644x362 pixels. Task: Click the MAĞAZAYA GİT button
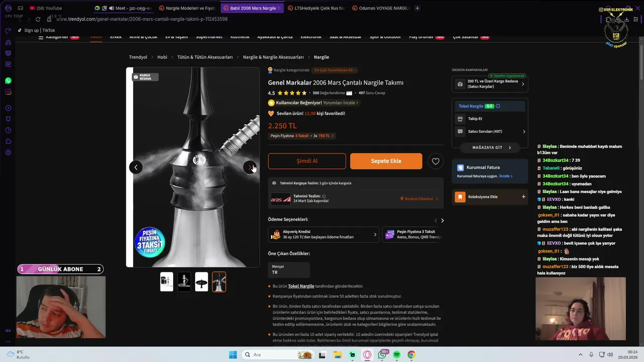pos(490,148)
